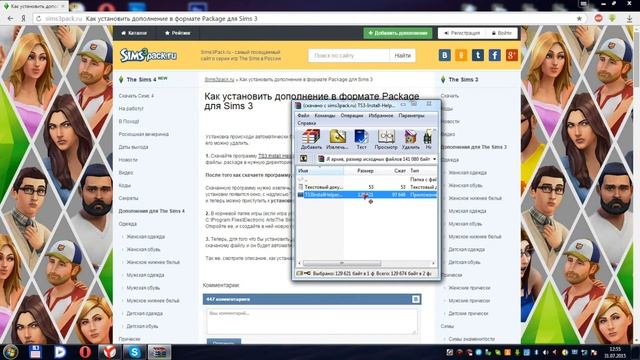This screenshot has height=360, width=640.
Task: Sort by the Имя column header
Action: click(320, 171)
